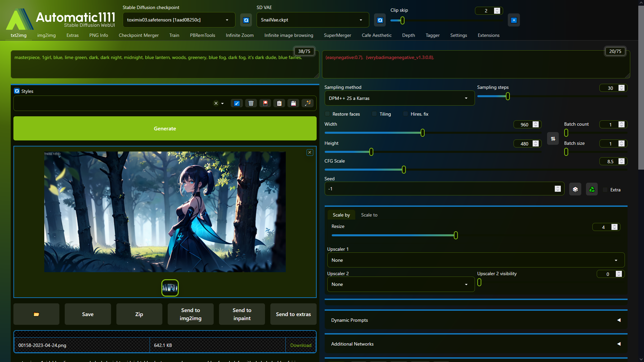Switch to the Extras tab

72,35
